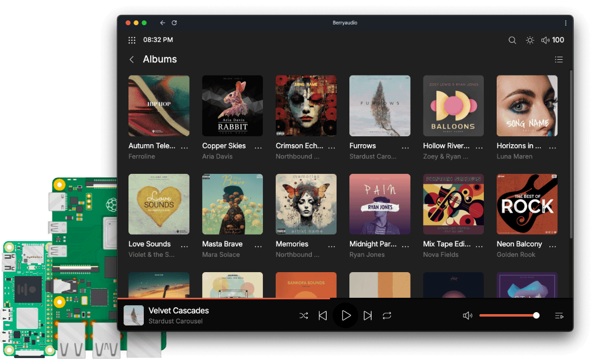Click the speaker icon next to 100

click(545, 40)
